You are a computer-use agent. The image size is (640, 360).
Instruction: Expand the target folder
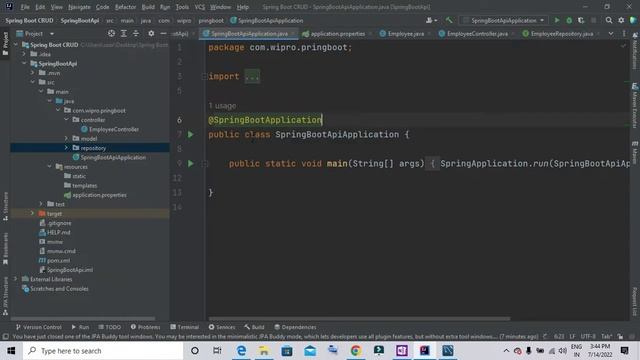33,213
